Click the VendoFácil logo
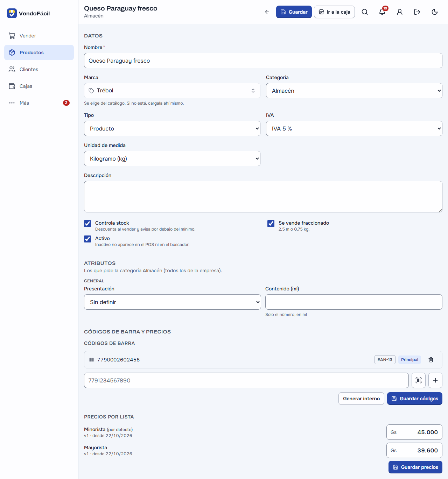 click(28, 13)
